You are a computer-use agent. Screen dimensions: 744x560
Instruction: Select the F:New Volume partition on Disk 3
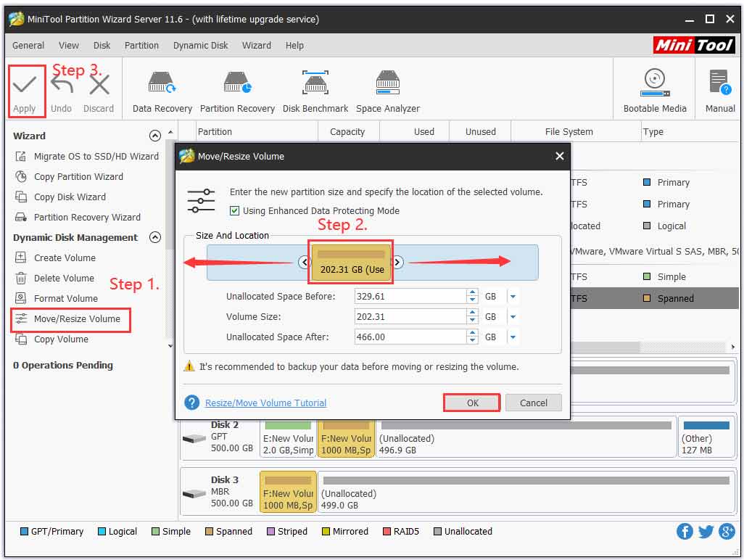288,493
